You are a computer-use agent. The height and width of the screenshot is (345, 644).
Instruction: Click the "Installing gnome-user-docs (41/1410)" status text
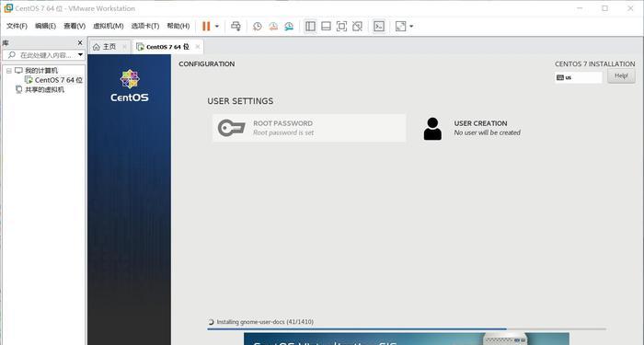coord(265,322)
